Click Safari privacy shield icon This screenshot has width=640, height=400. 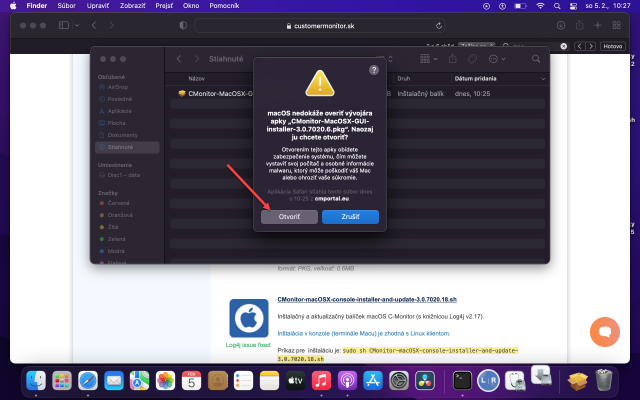point(183,25)
